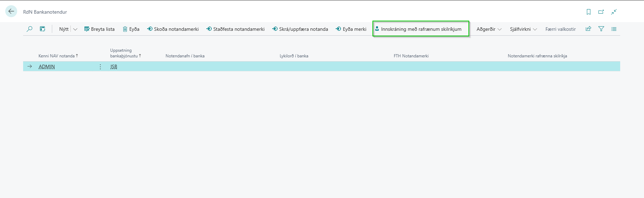Toggle the filter pane funnel icon
Image resolution: width=644 pixels, height=198 pixels.
(601, 29)
